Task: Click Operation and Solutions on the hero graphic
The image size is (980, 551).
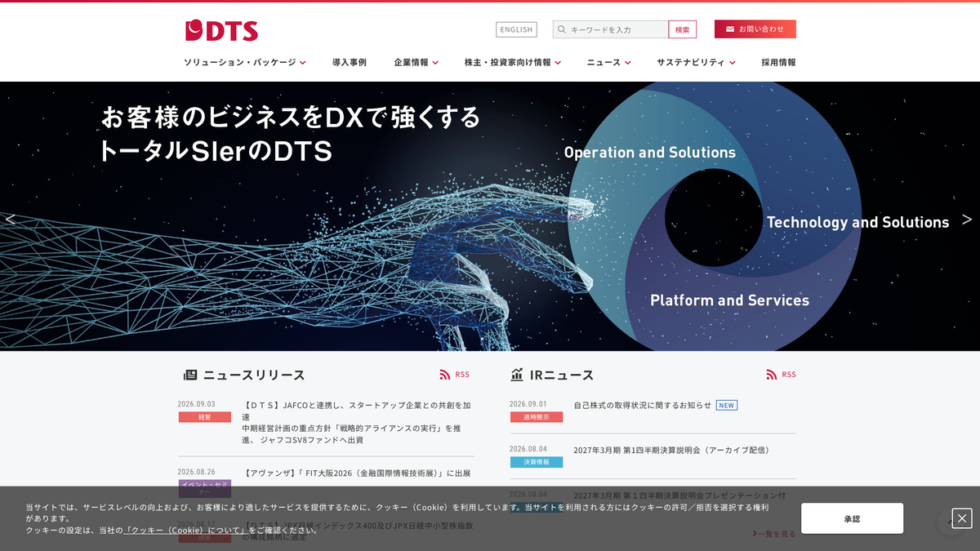Action: coord(650,153)
